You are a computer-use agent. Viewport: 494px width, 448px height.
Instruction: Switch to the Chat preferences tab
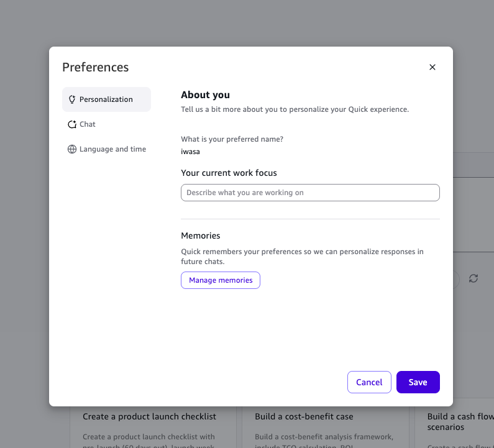(88, 124)
